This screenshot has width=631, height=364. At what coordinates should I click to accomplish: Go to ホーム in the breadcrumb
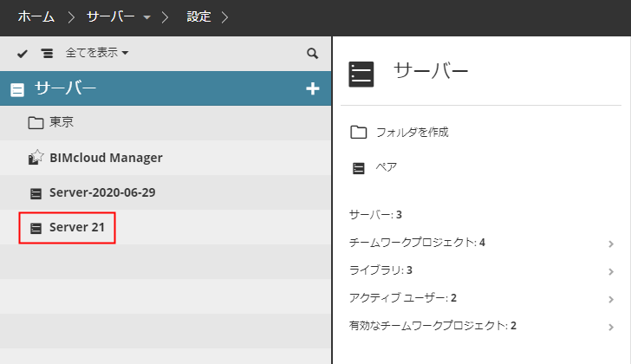pyautogui.click(x=36, y=16)
